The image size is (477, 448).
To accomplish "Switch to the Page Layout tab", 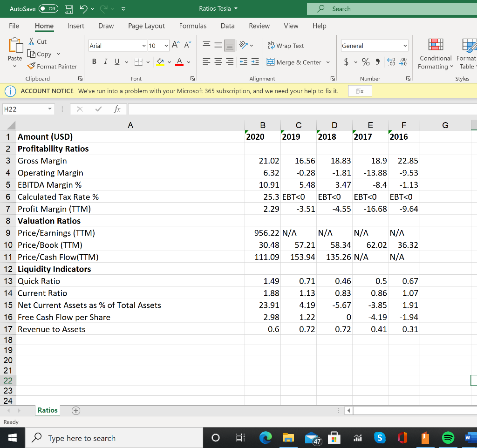I will [x=146, y=26].
